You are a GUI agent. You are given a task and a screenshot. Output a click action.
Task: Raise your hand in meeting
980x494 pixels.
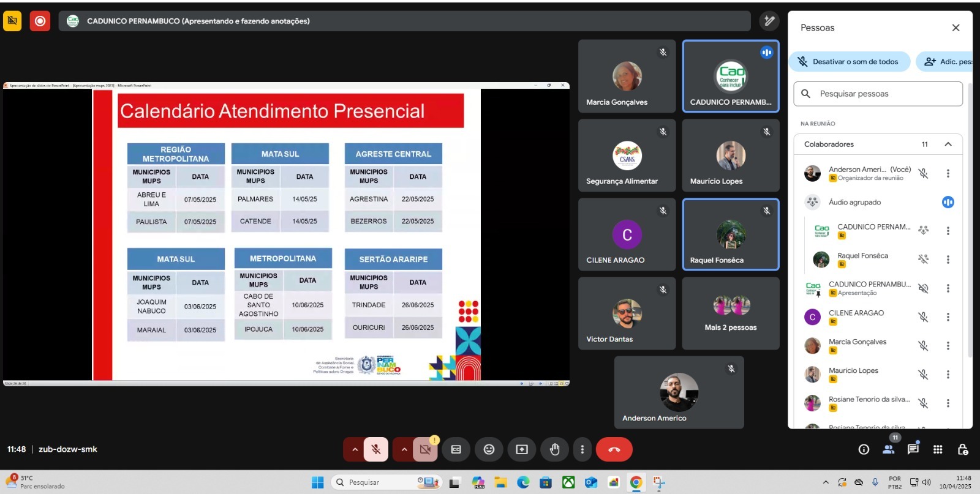coord(554,449)
